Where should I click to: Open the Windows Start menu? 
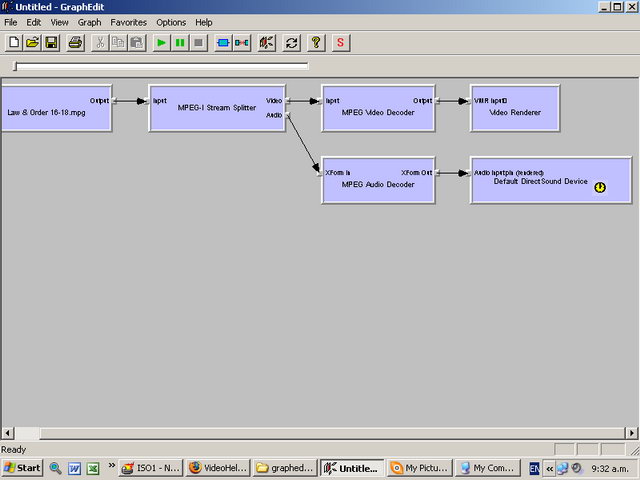pos(22,468)
